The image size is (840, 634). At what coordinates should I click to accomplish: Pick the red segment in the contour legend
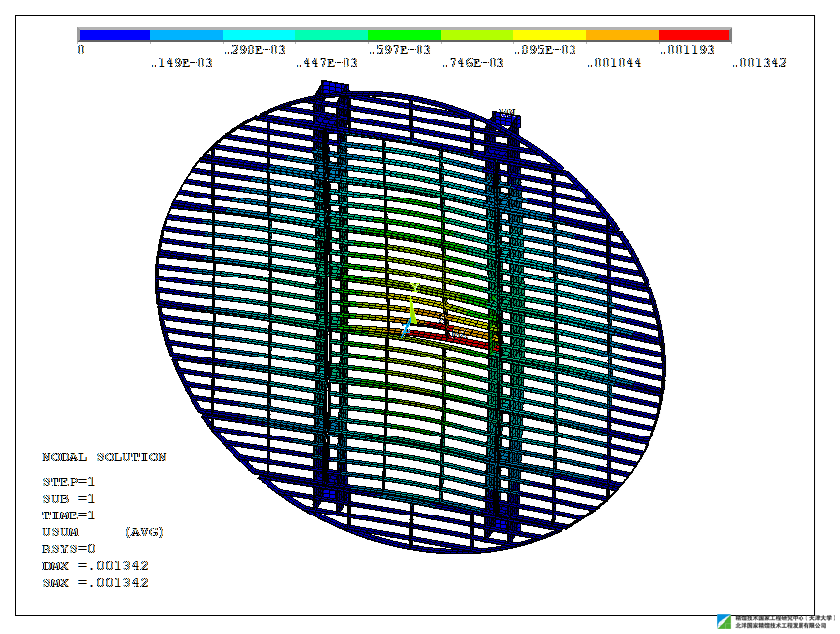click(x=694, y=35)
